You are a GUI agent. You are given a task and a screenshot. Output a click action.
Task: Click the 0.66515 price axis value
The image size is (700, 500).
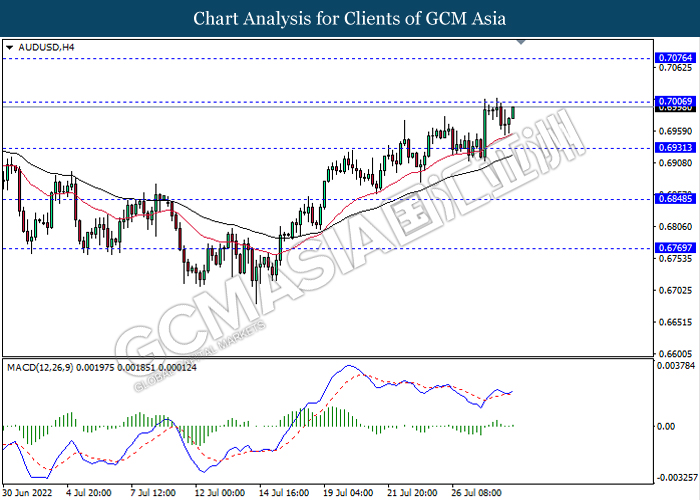coord(675,322)
